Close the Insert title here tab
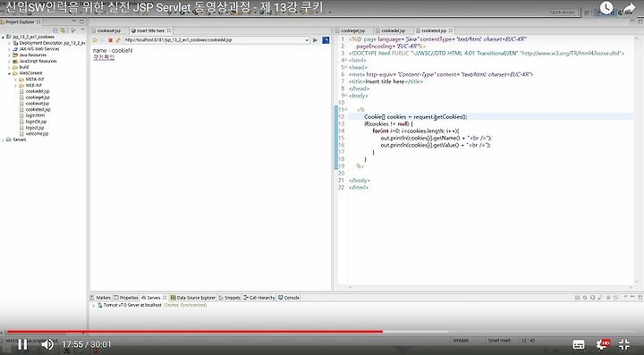The image size is (644, 355). (169, 30)
